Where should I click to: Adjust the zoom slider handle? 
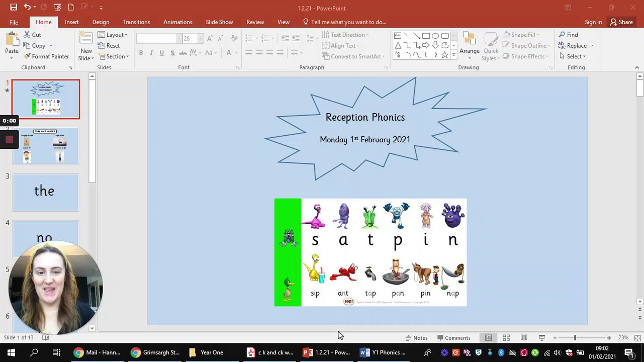pyautogui.click(x=575, y=338)
